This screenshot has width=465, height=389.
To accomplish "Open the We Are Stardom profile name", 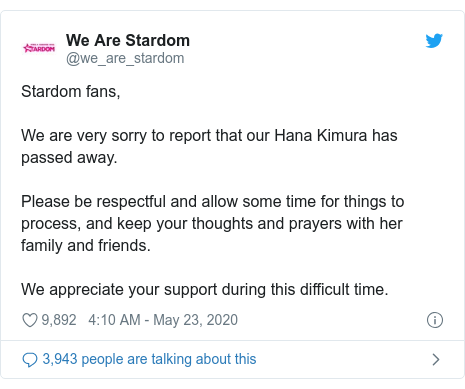I will pos(128,40).
